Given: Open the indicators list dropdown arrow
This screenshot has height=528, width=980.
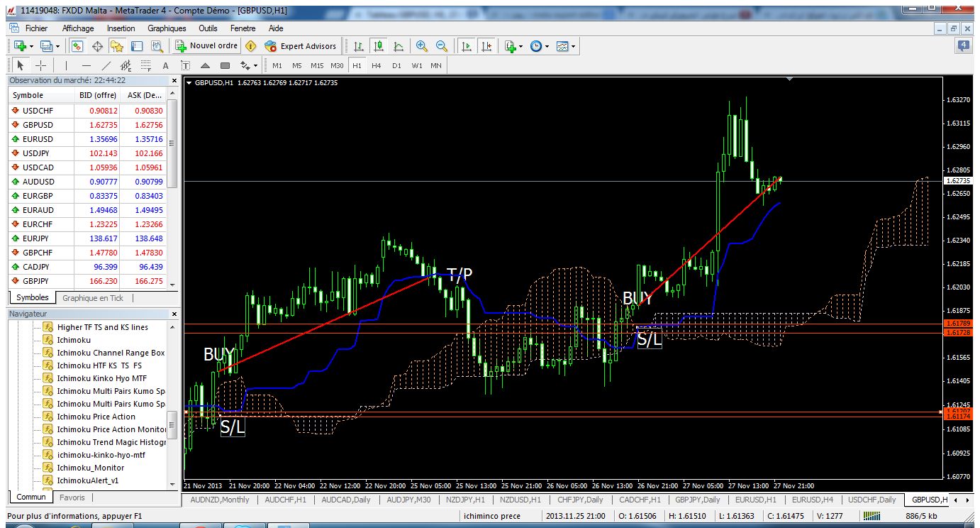Looking at the screenshot, I should pos(521,46).
